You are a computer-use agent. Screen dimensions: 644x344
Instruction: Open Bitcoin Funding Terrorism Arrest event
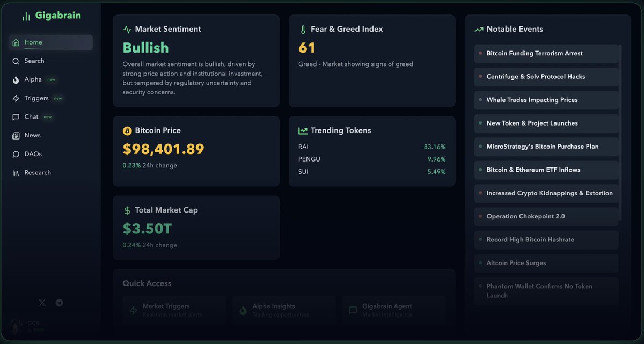[546, 54]
